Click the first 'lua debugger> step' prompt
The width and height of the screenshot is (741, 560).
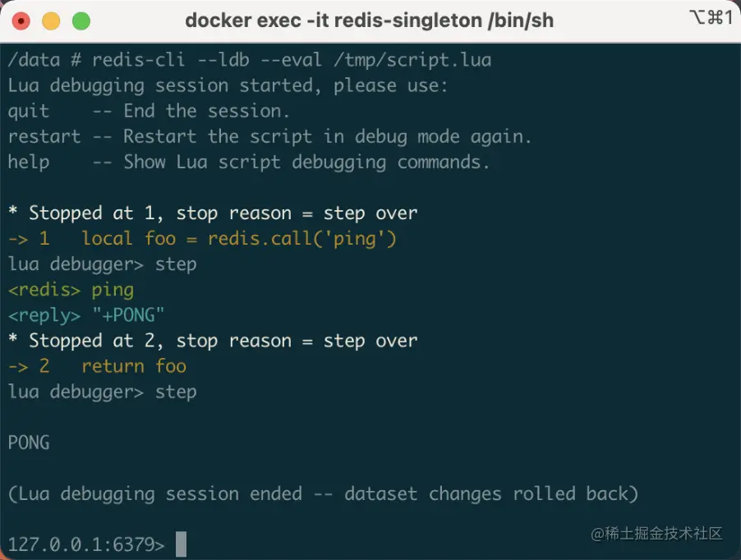tap(103, 264)
